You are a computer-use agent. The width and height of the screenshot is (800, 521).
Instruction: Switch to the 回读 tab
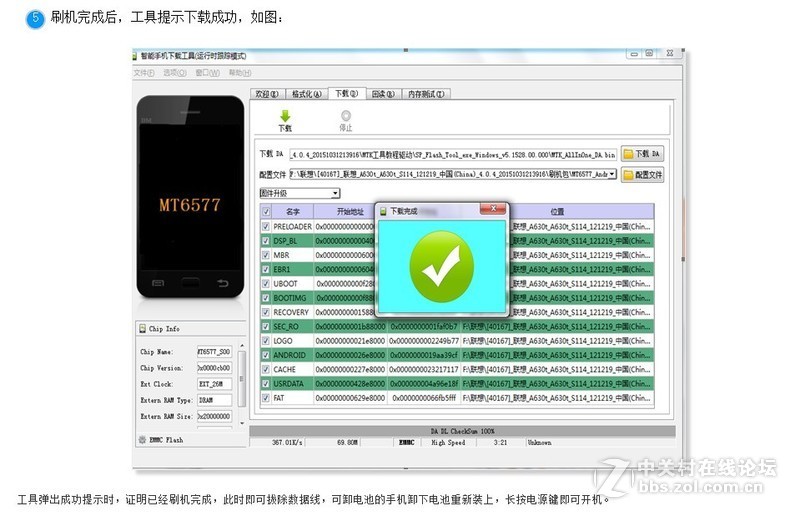383,94
